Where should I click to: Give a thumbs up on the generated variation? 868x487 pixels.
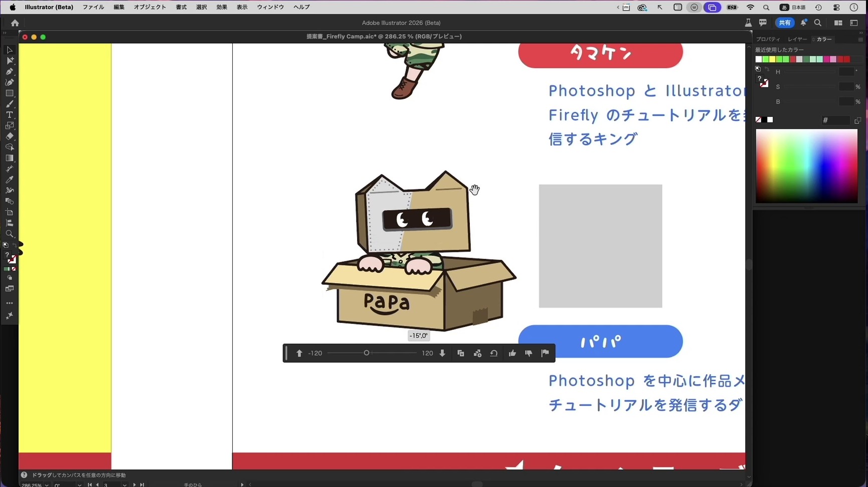tap(512, 353)
